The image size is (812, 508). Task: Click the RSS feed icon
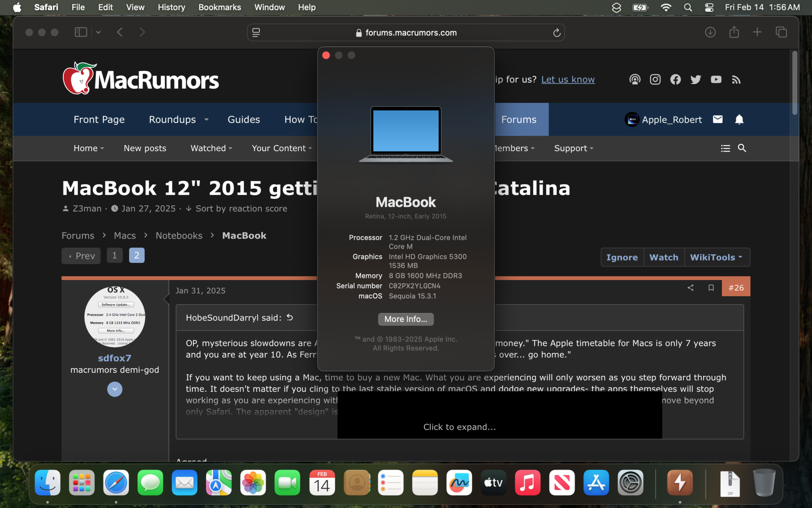pos(736,80)
